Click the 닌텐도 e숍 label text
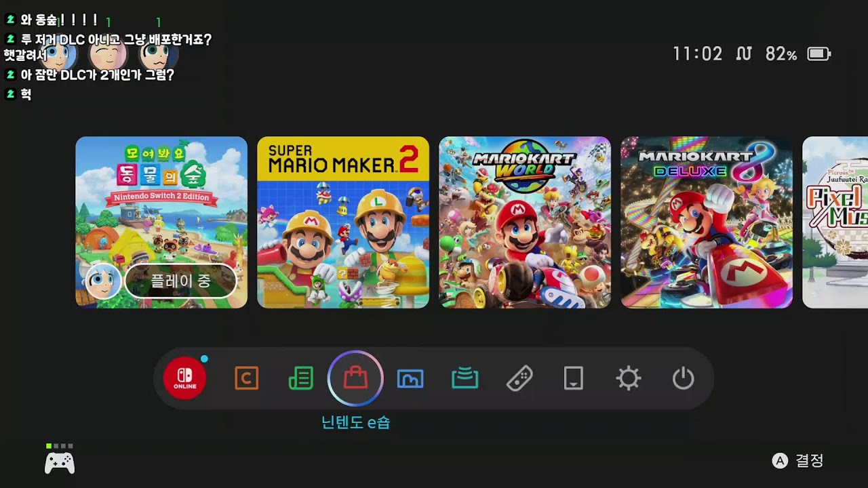Screen dimensions: 868x488 [x=355, y=423]
